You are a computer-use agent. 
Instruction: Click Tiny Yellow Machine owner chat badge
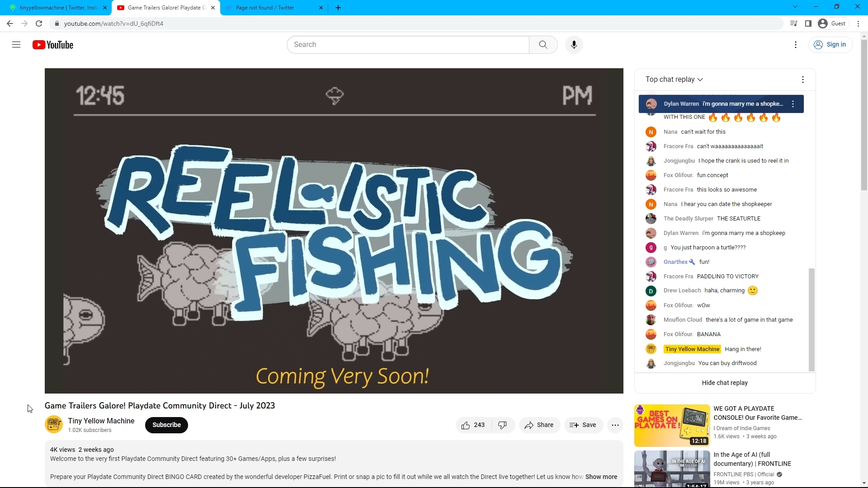pos(692,349)
